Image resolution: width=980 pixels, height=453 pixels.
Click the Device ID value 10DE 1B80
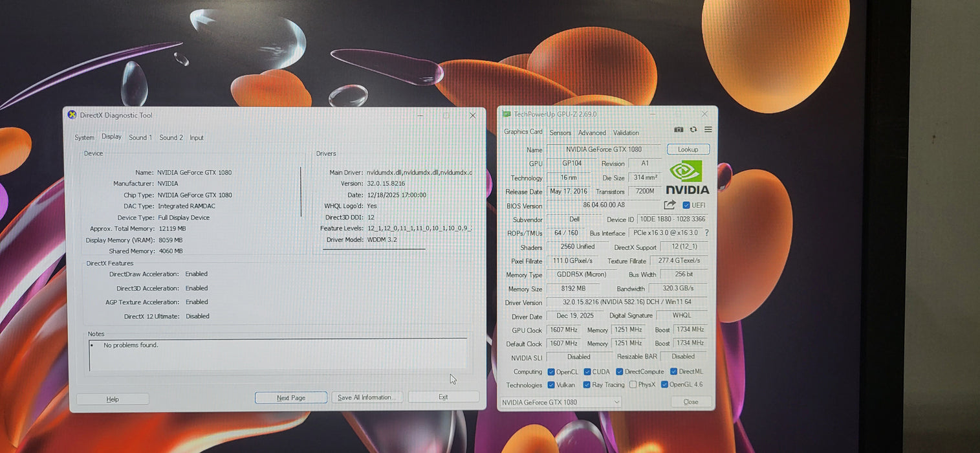(673, 219)
